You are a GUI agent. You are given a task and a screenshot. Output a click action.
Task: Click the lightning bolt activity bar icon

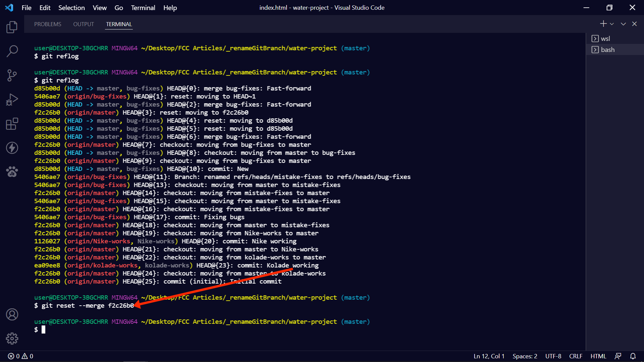pyautogui.click(x=12, y=148)
